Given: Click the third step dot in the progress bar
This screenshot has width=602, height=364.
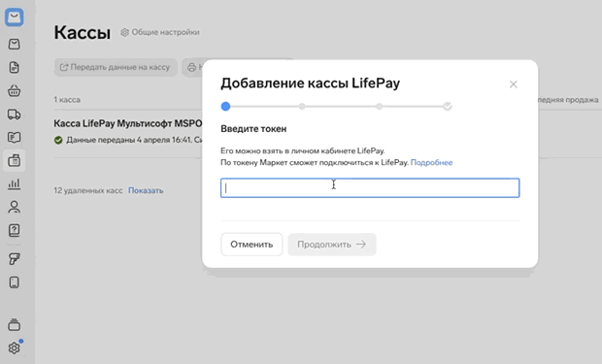Looking at the screenshot, I should click(379, 107).
